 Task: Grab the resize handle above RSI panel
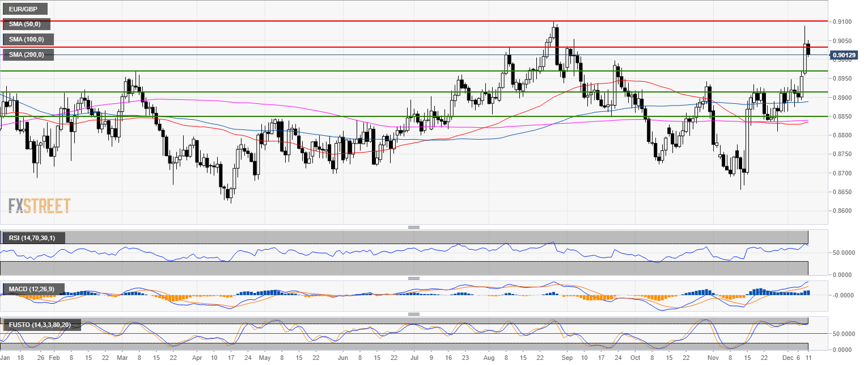point(414,228)
